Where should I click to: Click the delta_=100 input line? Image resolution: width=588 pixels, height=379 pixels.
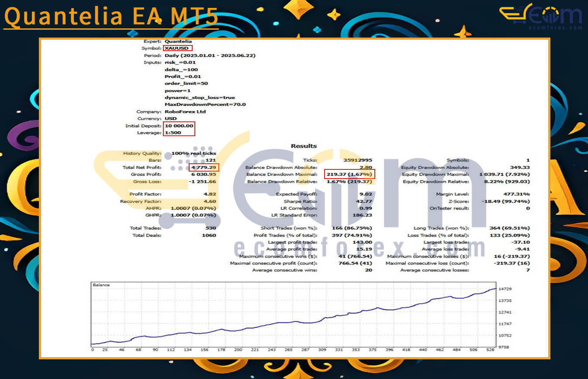181,69
